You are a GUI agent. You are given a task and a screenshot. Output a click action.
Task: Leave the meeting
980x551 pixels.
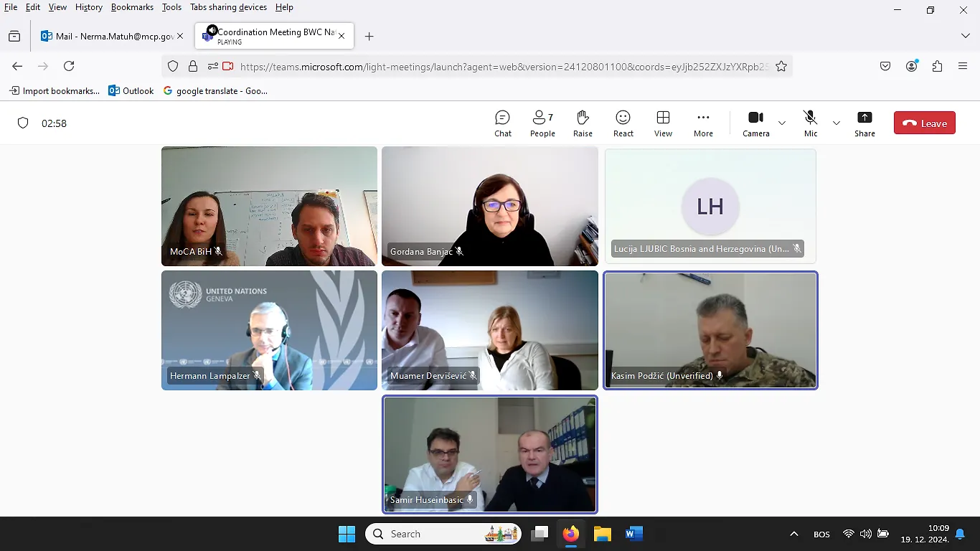point(924,123)
